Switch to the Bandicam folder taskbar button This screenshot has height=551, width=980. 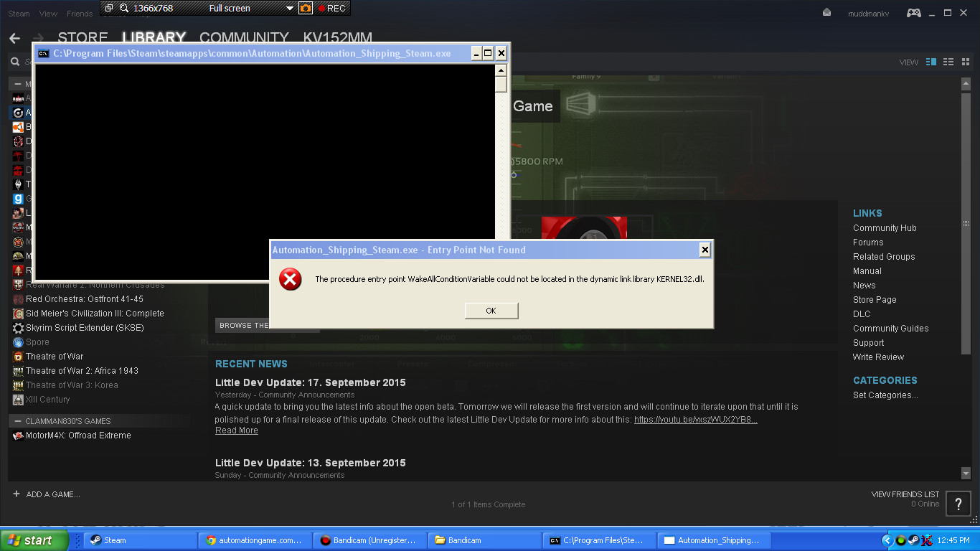484,540
